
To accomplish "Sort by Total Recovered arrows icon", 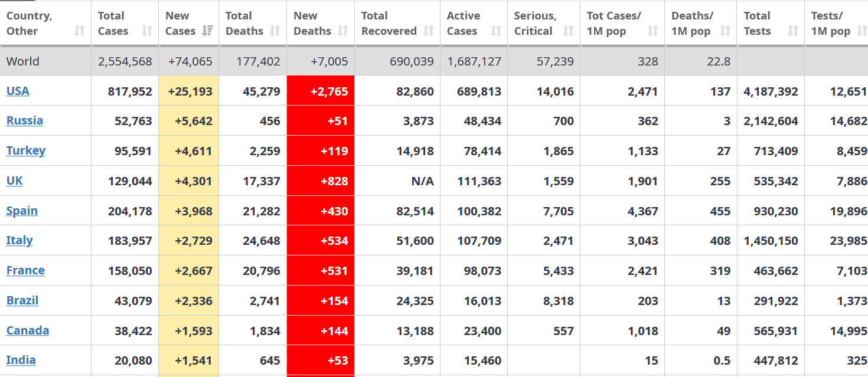I will point(429,31).
